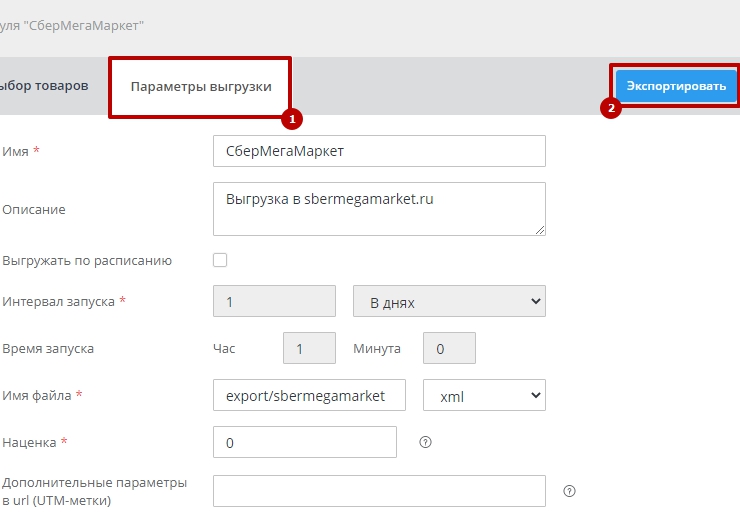Click the Описание label text
Image resolution: width=740 pixels, height=529 pixels.
34,210
